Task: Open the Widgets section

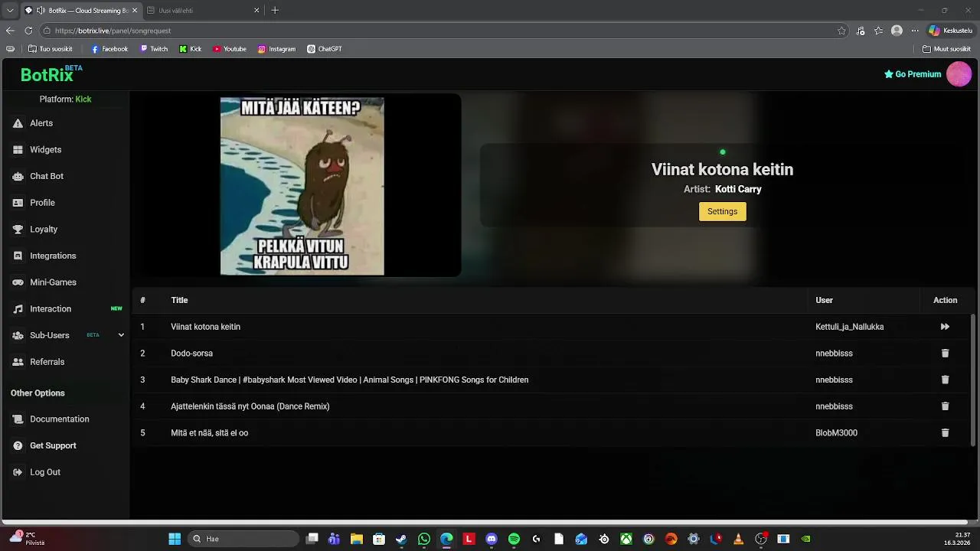Action: click(45, 150)
